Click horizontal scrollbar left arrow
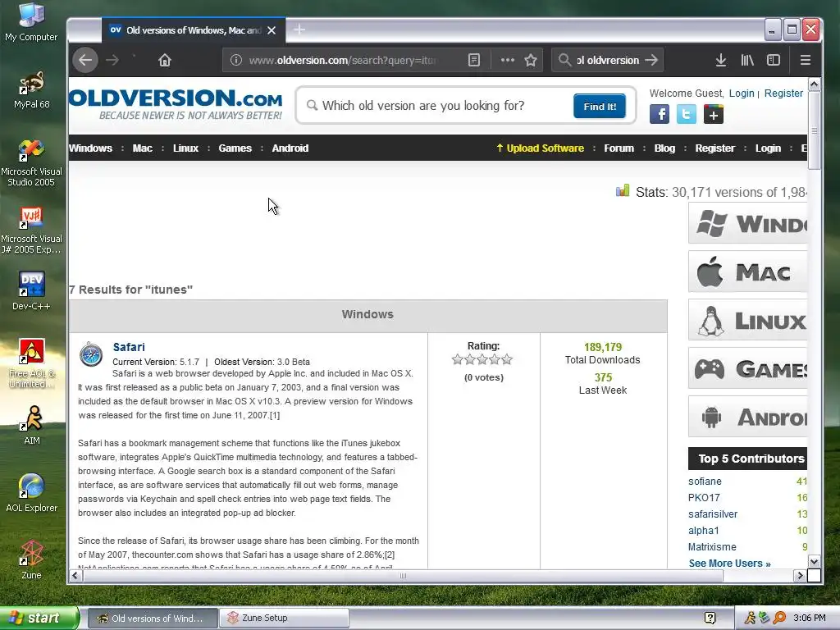 (x=75, y=575)
